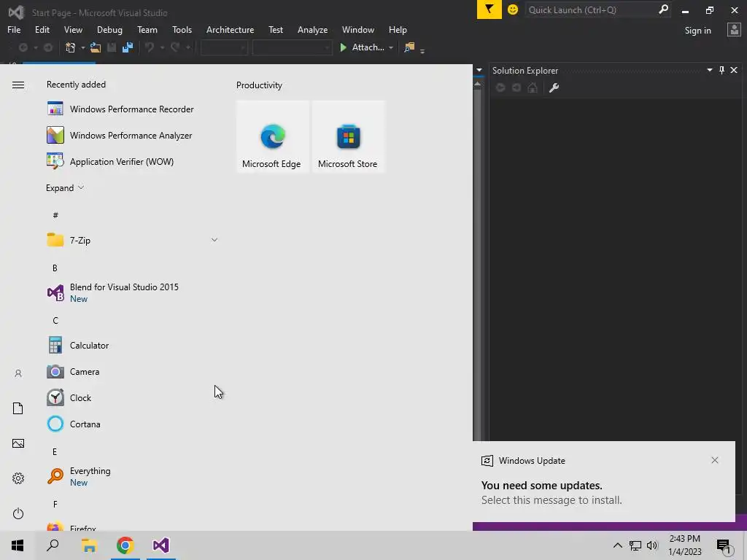Open the document tab list dropdown arrow
Viewport: 747px width, 560px height.
point(479,70)
